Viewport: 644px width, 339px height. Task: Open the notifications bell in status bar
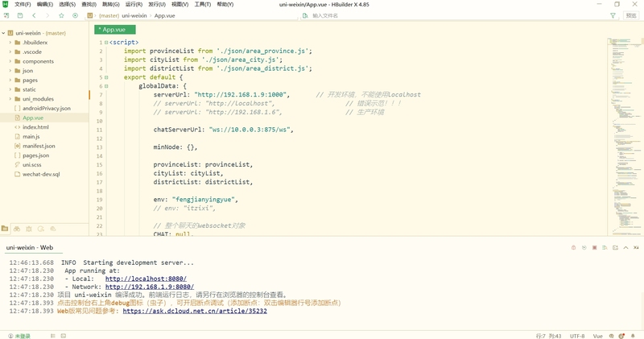pos(633,336)
